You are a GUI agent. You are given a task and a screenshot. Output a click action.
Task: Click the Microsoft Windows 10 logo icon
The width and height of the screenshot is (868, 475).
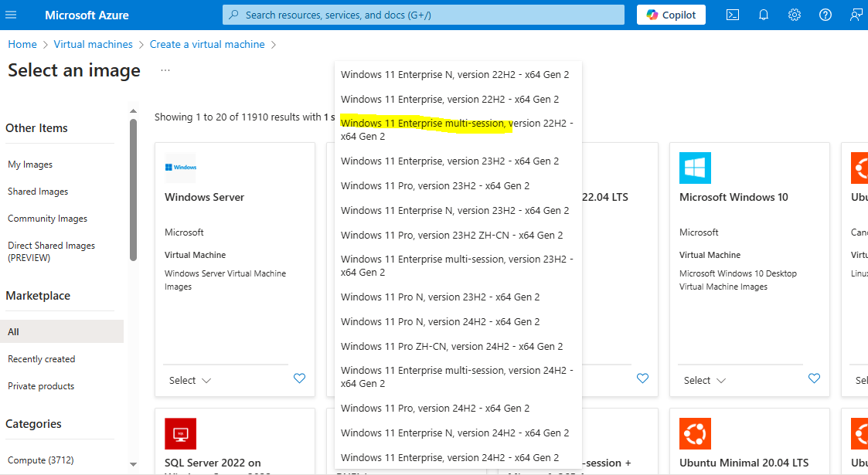pos(696,168)
